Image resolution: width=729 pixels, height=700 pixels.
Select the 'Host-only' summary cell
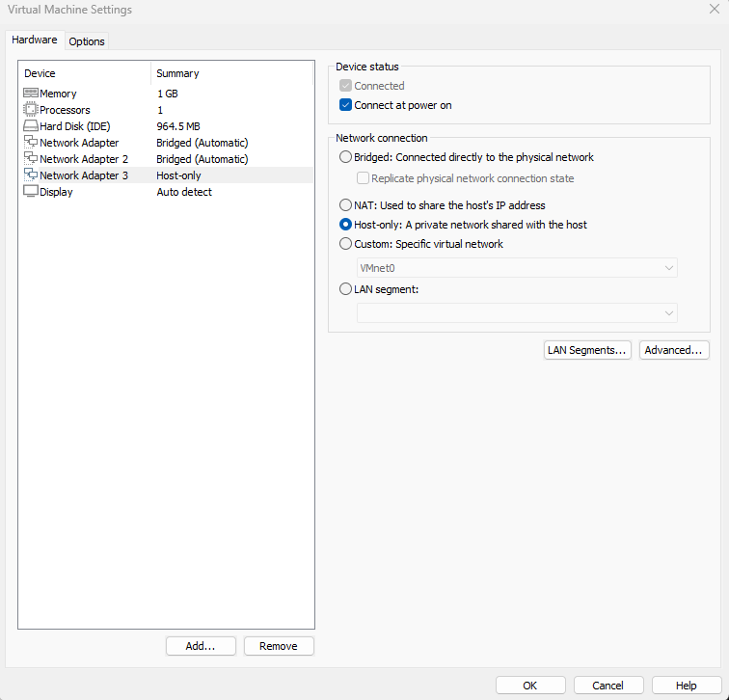[x=178, y=175]
